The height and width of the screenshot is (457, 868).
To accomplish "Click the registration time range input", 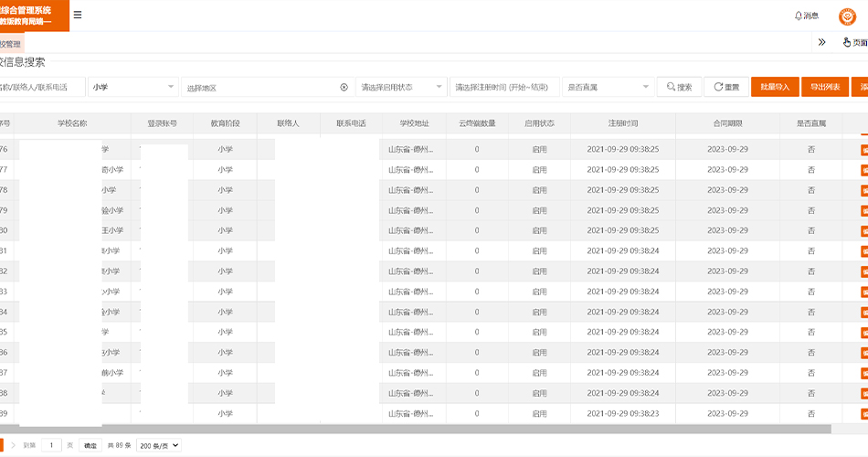I will tap(505, 88).
